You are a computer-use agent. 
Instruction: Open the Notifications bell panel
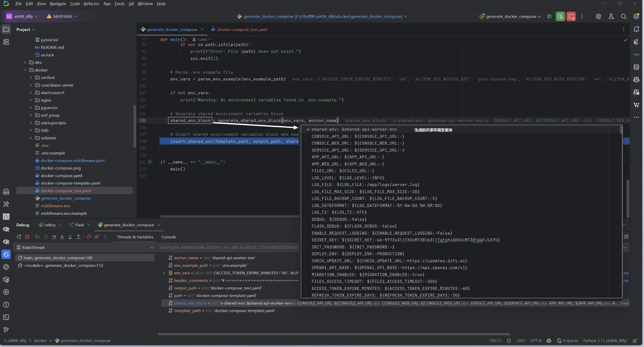(x=636, y=29)
